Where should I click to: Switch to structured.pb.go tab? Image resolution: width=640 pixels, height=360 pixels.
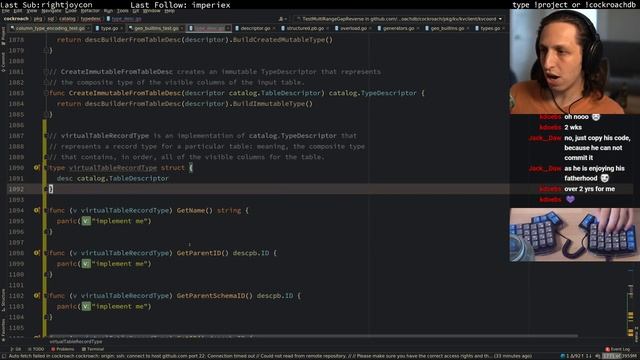(x=305, y=28)
